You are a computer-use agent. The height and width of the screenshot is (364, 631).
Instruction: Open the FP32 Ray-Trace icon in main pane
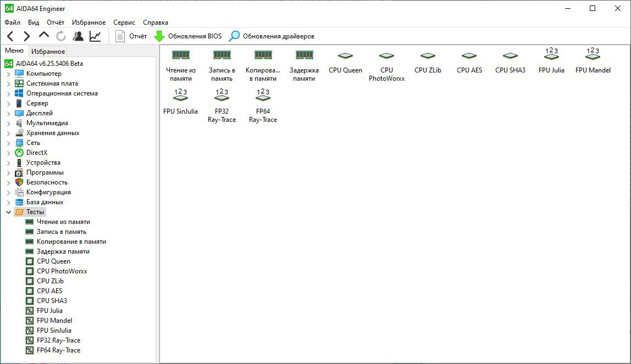222,106
